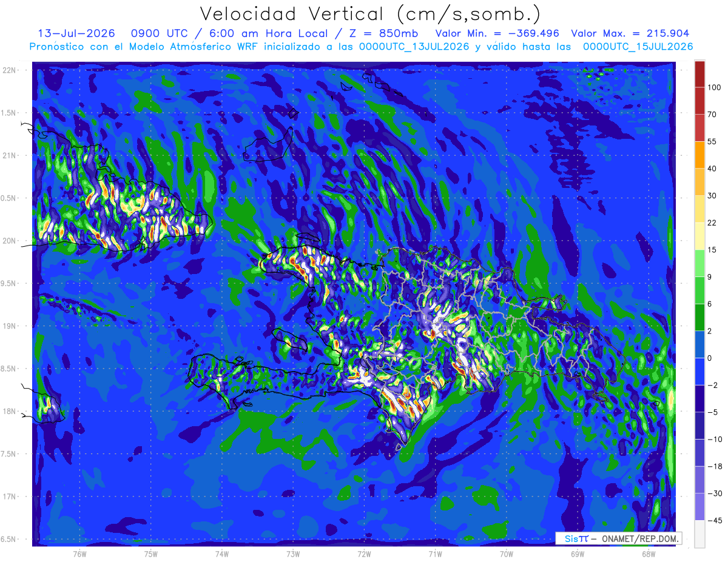The width and height of the screenshot is (728, 562).
Task: Click the "100" colorbar scale label
Action: point(714,88)
